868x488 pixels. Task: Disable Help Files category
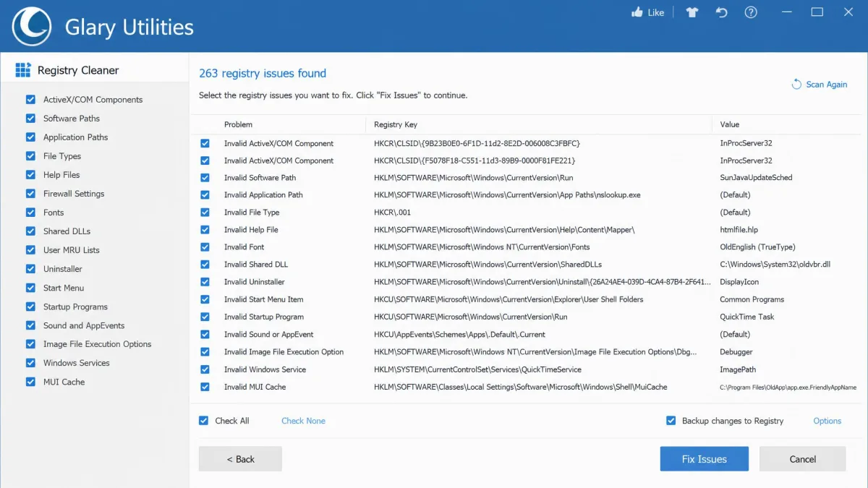coord(30,174)
